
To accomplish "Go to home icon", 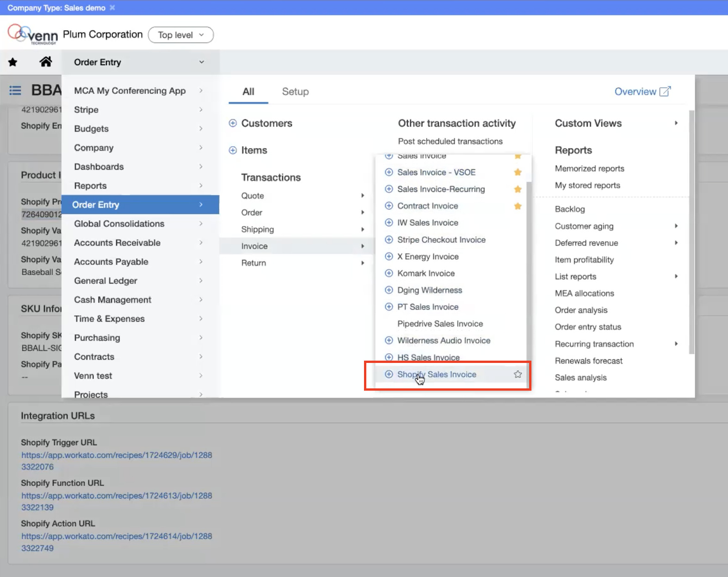I will pyautogui.click(x=45, y=61).
